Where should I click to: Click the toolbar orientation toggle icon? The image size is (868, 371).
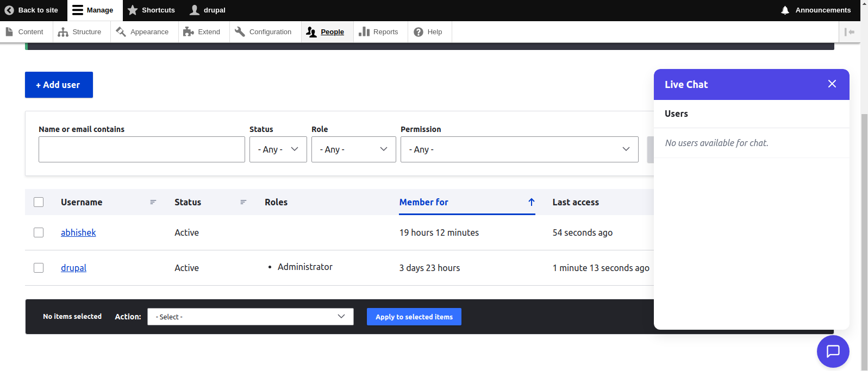tap(849, 32)
